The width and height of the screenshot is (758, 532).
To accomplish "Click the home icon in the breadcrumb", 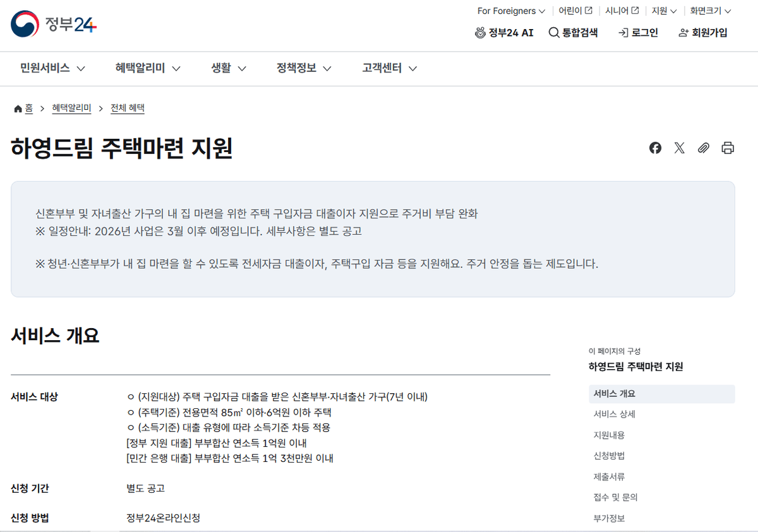I will 18,108.
